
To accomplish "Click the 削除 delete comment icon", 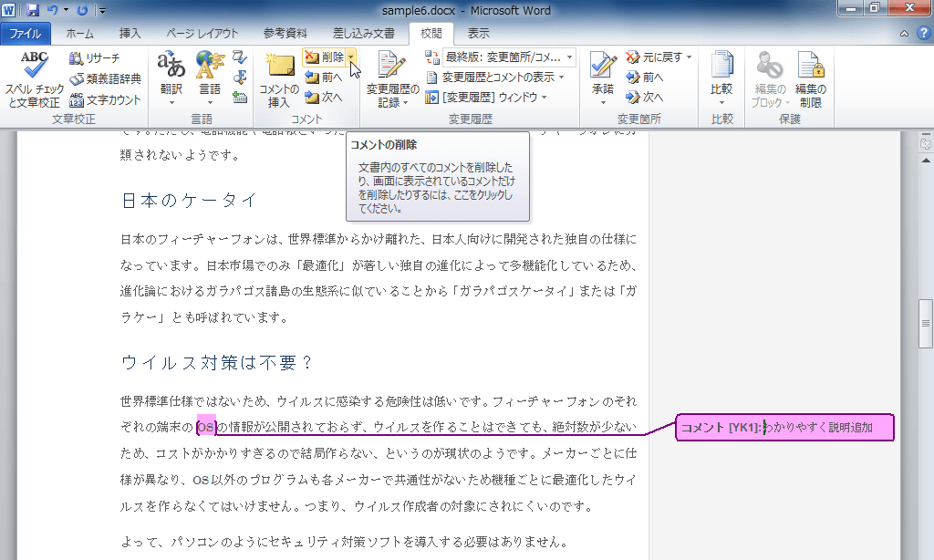I will point(312,57).
